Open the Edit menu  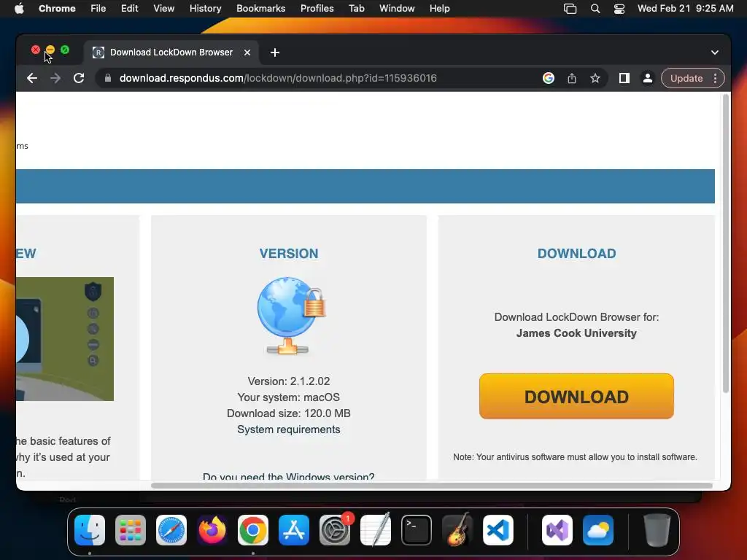129,9
